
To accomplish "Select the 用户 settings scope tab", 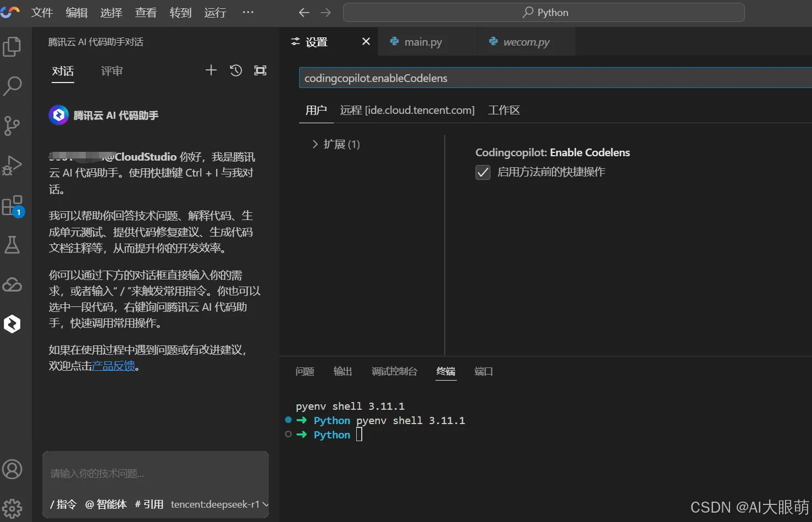I will pos(316,111).
